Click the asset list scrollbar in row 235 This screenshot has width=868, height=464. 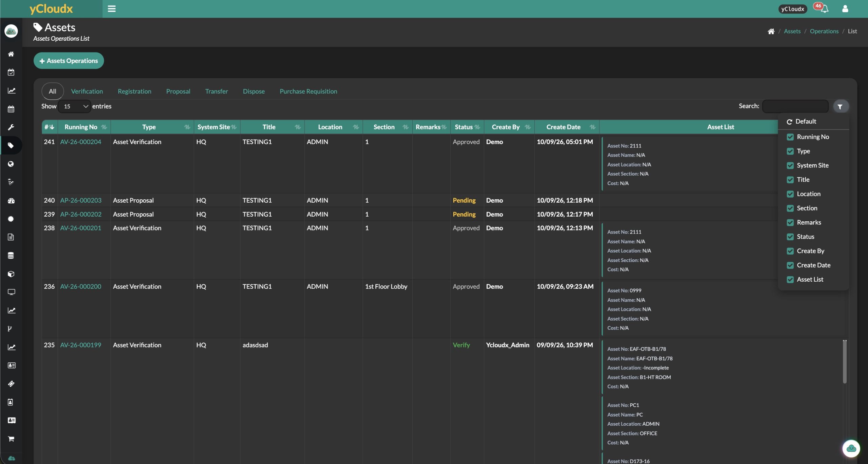click(x=845, y=362)
